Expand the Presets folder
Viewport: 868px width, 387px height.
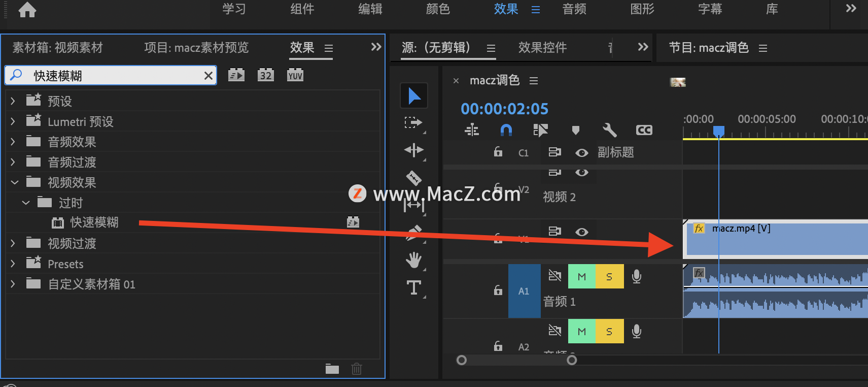(13, 264)
